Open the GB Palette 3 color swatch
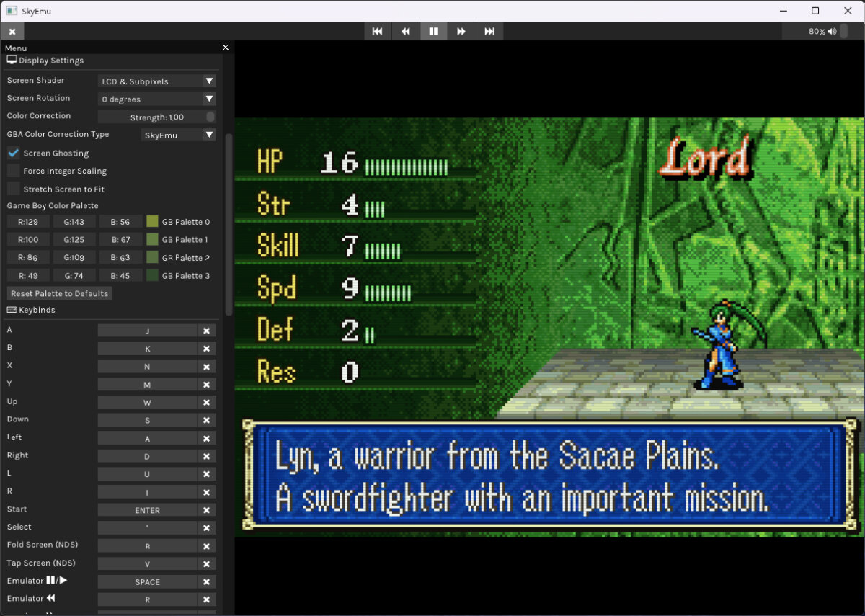 152,275
